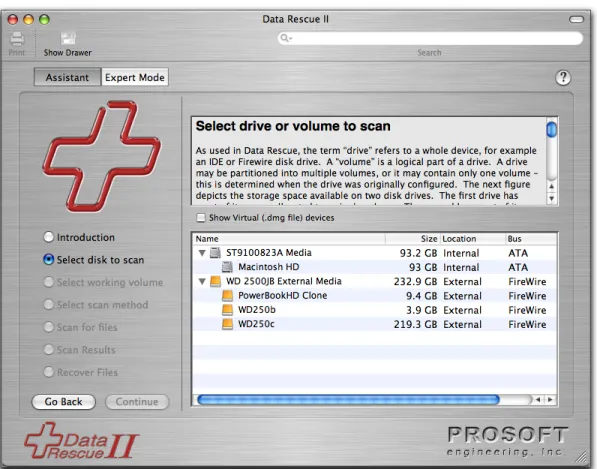Click the 3.9 GB size value
597x469 pixels.
(x=421, y=310)
